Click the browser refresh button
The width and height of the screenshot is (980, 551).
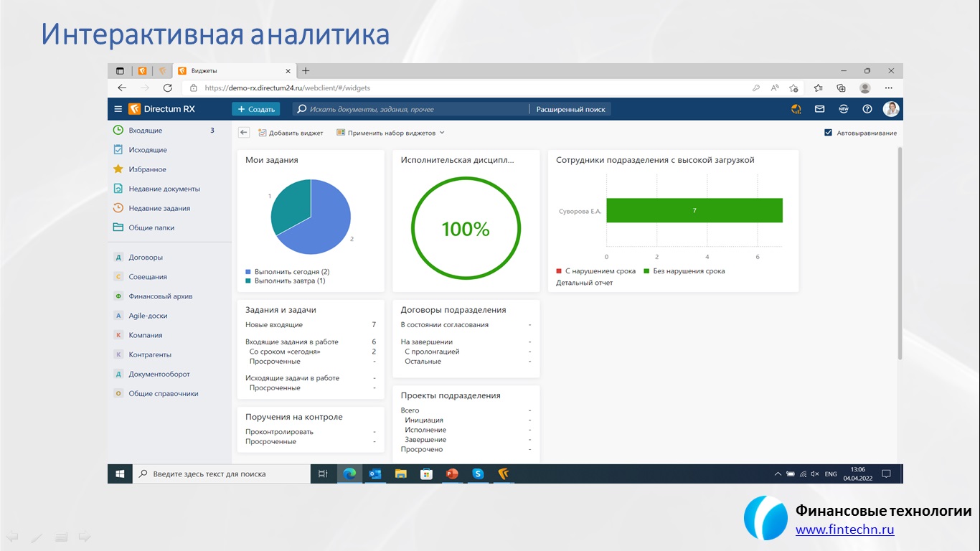pos(168,88)
